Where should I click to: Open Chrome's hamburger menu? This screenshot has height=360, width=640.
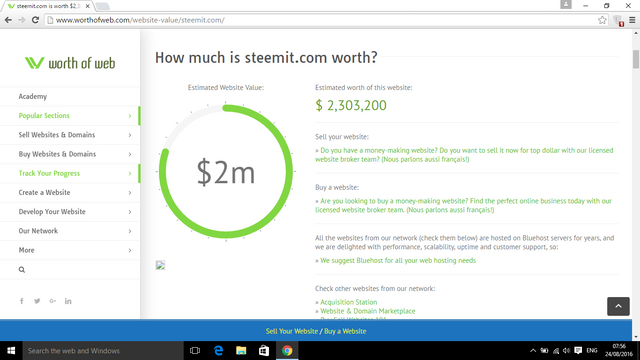pos(632,20)
